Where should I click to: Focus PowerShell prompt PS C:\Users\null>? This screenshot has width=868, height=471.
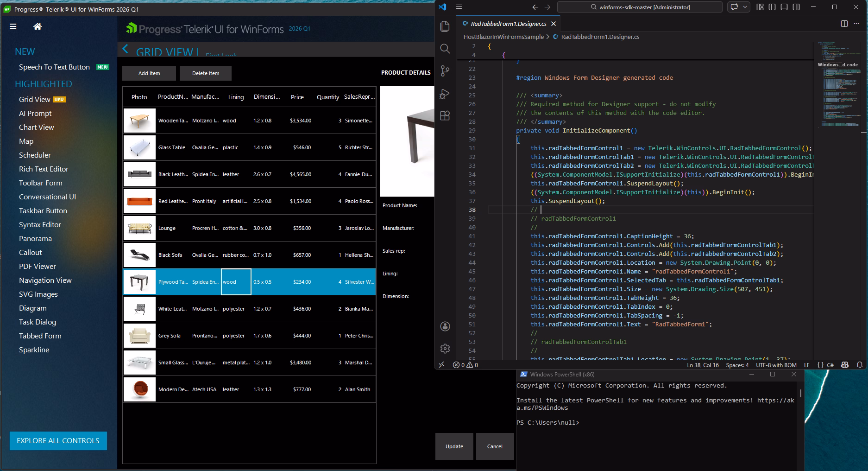(548, 423)
